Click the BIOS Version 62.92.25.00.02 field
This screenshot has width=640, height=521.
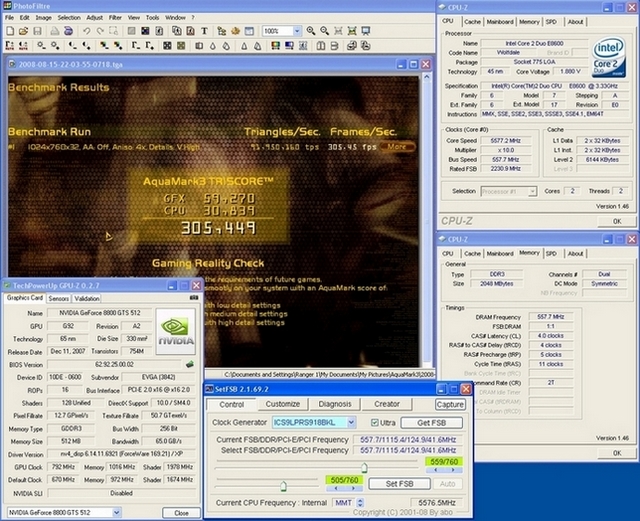[x=114, y=364]
